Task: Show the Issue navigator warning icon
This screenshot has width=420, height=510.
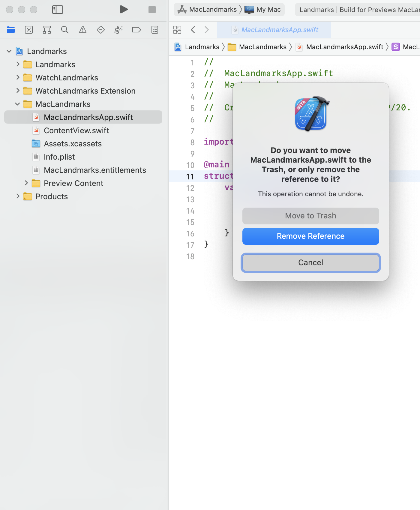Action: [83, 30]
